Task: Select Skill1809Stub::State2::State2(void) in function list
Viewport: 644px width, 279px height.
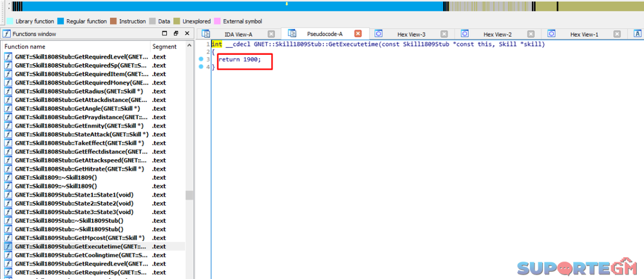Action: 74,203
